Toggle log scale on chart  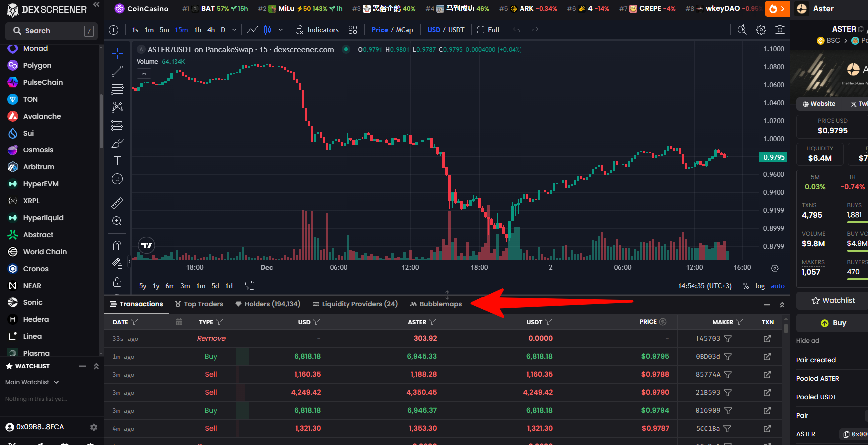click(x=760, y=286)
